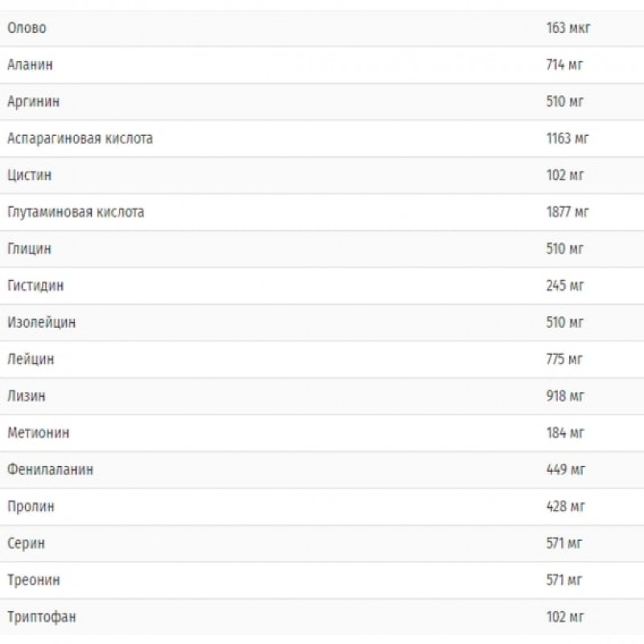644x644 pixels.
Task: Select the Аспарагиновая кислота label
Action: [x=80, y=138]
